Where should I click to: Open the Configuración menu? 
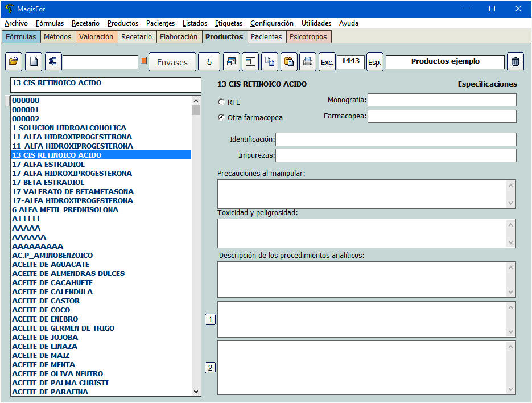(x=272, y=23)
